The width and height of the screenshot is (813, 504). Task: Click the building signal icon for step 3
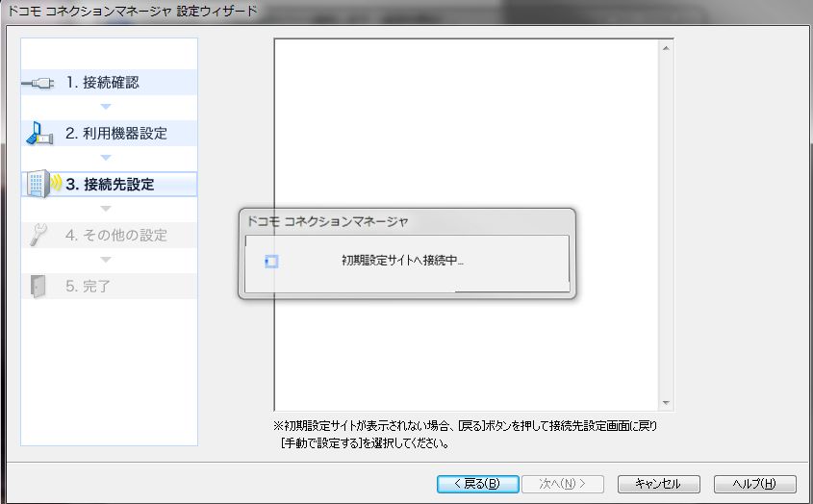pyautogui.click(x=43, y=184)
